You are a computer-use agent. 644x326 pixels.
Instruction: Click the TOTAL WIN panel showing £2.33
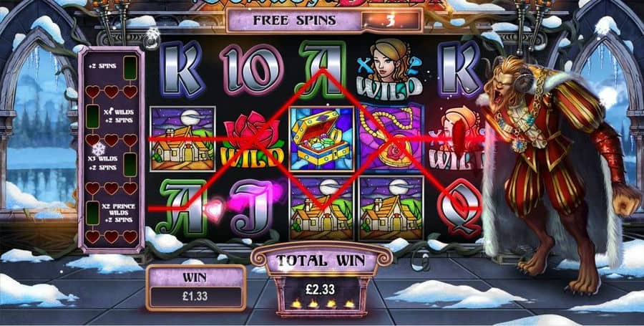pyautogui.click(x=321, y=282)
